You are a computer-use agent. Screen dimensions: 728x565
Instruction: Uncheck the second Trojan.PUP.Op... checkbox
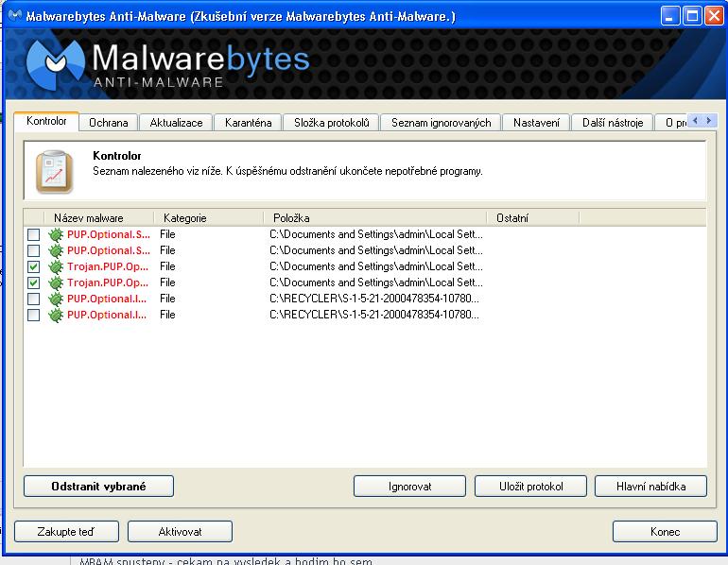(33, 282)
